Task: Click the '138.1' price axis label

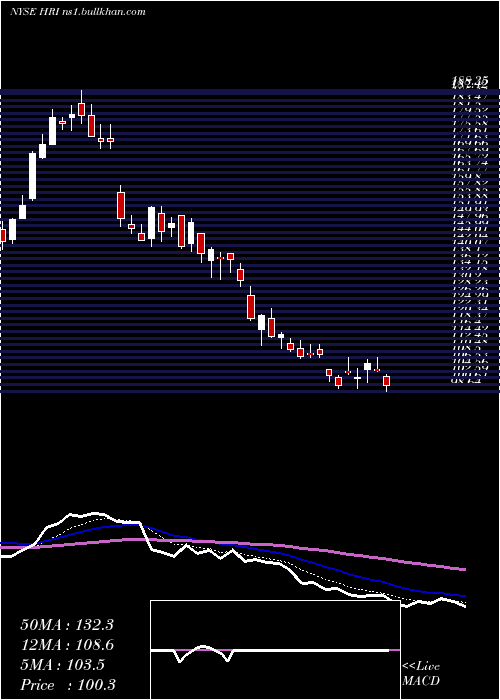Action: point(467,248)
